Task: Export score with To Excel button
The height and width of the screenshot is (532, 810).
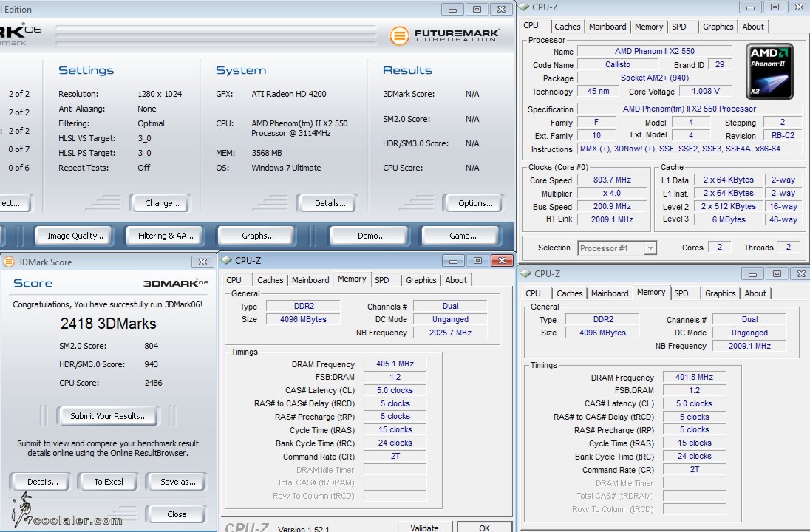Action: pyautogui.click(x=109, y=482)
